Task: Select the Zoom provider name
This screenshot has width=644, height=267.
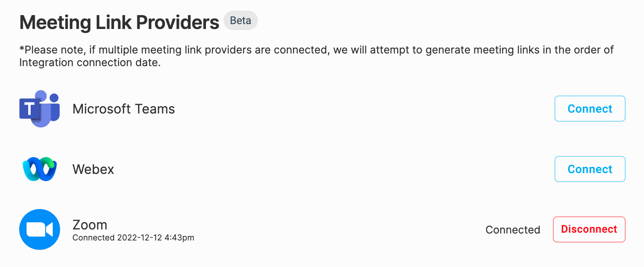Action: click(x=90, y=225)
